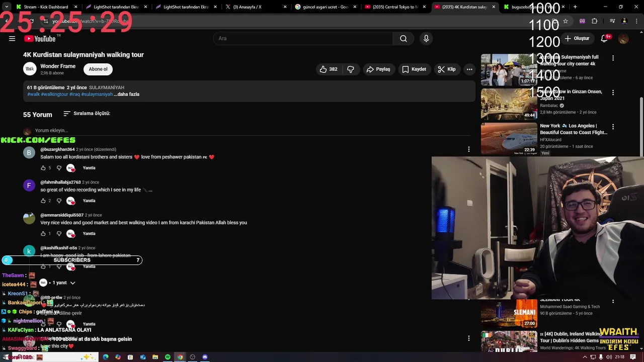Image resolution: width=644 pixels, height=362 pixels.
Task: Open Microsoft Edge from the taskbar
Action: point(106,357)
